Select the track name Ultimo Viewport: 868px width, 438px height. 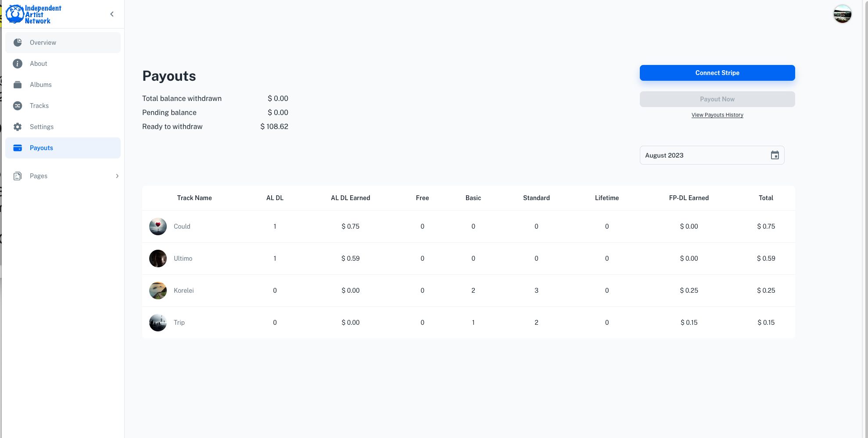183,258
